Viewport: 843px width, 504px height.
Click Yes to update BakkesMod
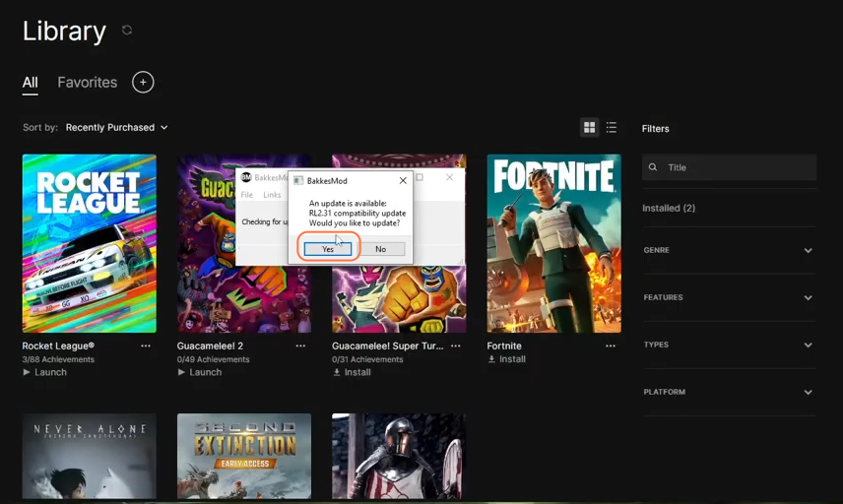pos(328,249)
